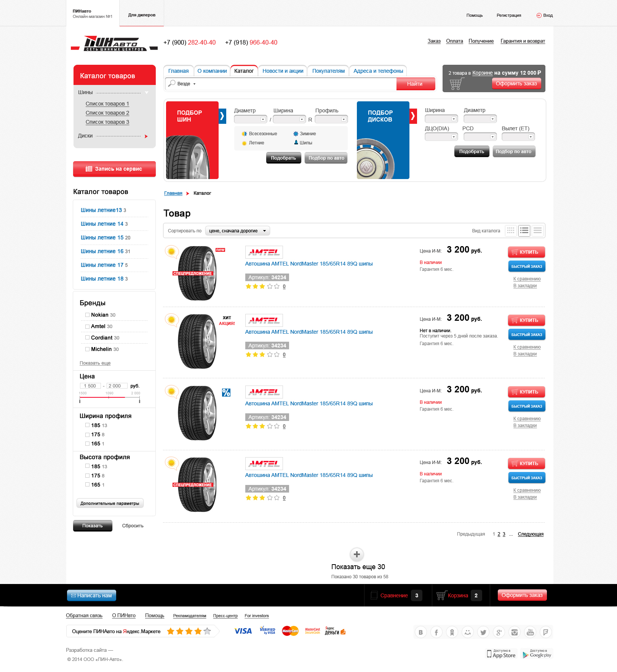Open the tire Диаметр dropdown
The image size is (617, 672).
[x=250, y=119]
